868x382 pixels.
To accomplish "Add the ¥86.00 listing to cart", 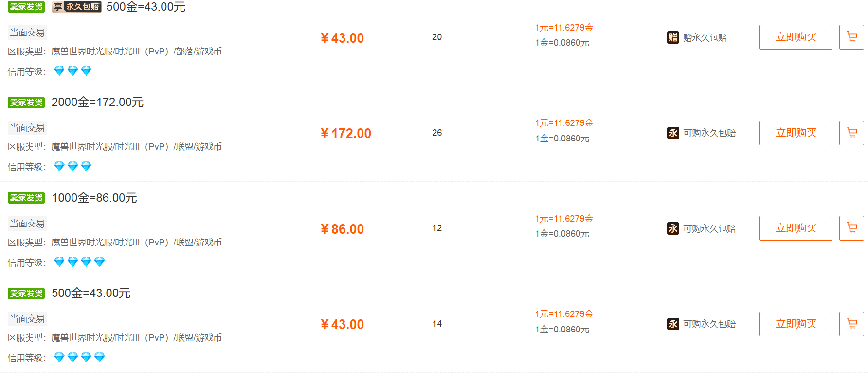I will click(851, 228).
